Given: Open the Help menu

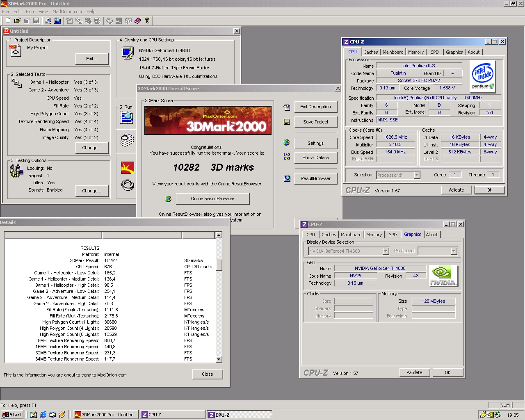Looking at the screenshot, I should point(91,11).
